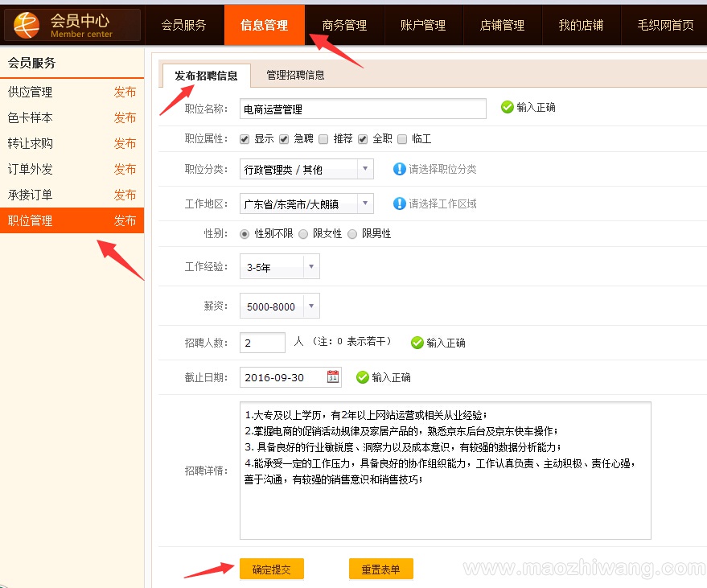Open the 薪资 5000-8000 dropdown
The height and width of the screenshot is (588, 707).
click(x=311, y=306)
